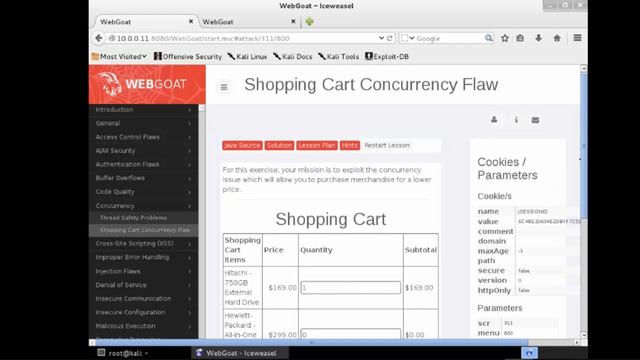Expand AJAX Security section
640x360 pixels.
tap(143, 151)
